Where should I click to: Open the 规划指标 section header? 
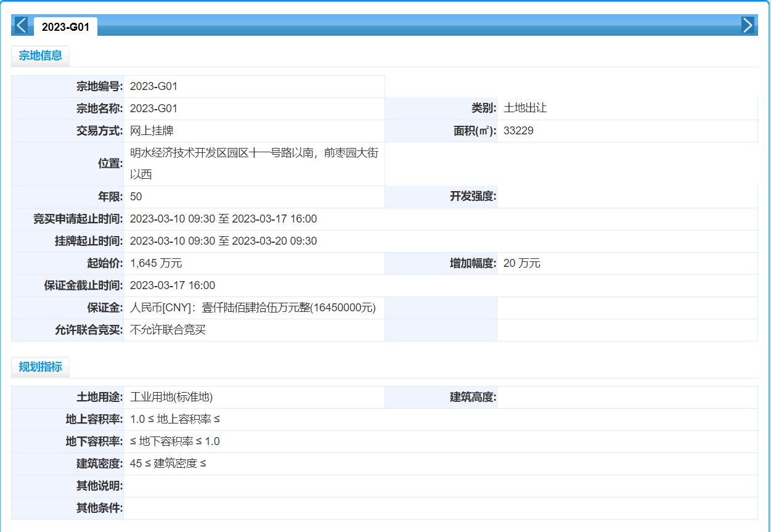point(41,367)
